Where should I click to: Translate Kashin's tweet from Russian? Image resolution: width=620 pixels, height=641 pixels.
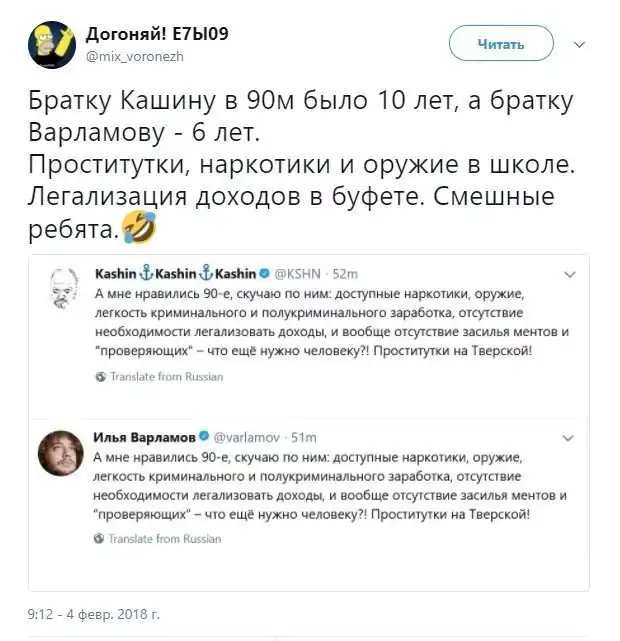(x=167, y=377)
